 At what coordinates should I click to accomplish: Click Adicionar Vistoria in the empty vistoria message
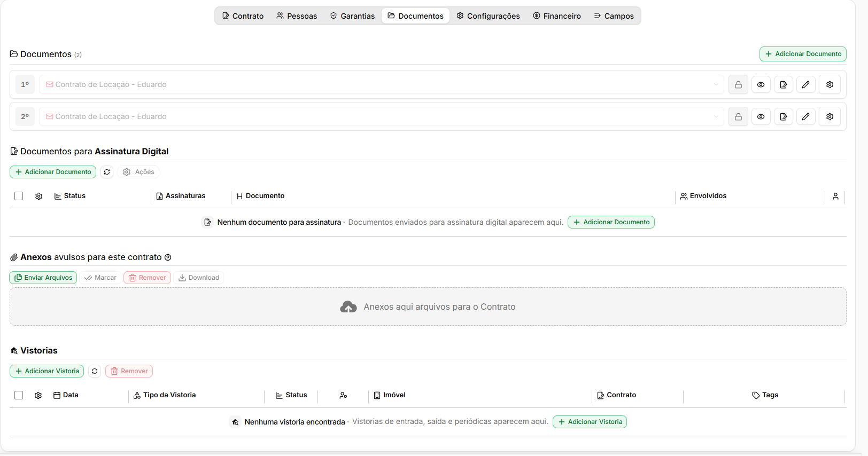pyautogui.click(x=590, y=422)
